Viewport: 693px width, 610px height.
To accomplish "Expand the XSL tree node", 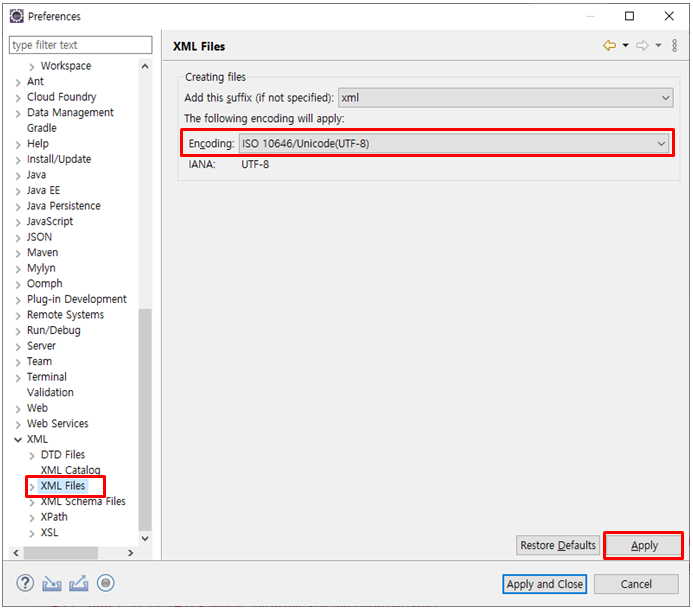I will (x=32, y=534).
